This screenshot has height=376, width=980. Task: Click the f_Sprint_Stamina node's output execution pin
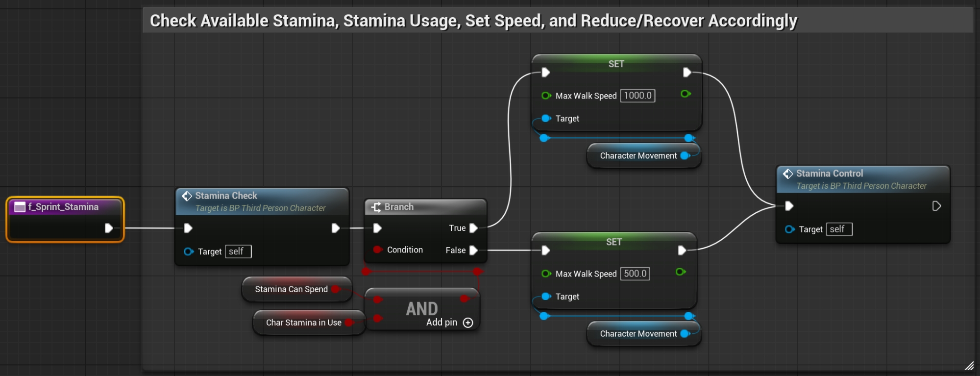[x=109, y=228]
